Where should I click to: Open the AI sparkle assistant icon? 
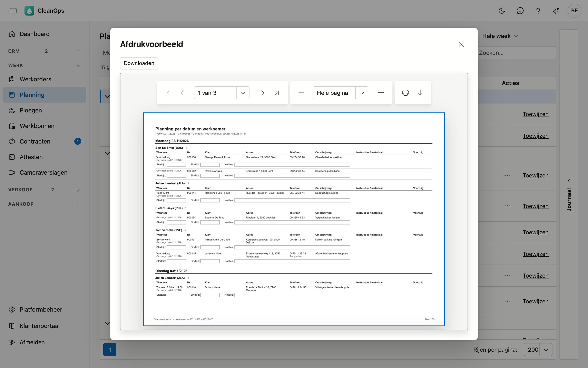556,10
